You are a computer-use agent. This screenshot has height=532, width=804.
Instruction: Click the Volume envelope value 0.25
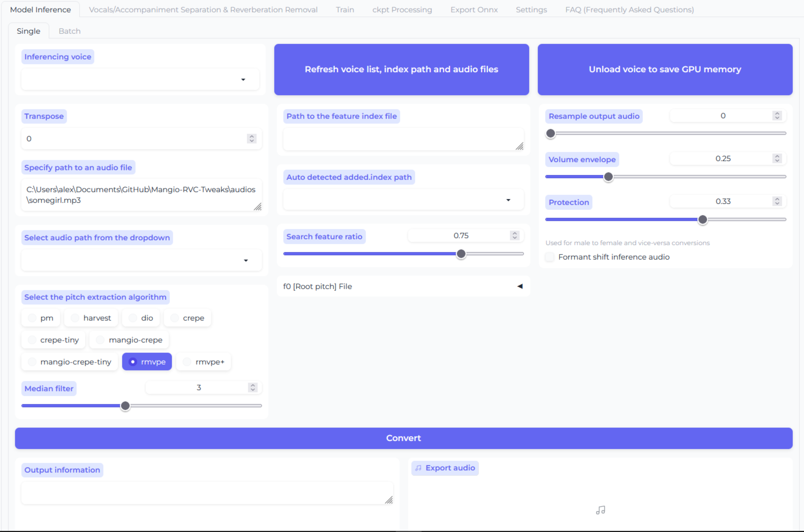tap(723, 158)
